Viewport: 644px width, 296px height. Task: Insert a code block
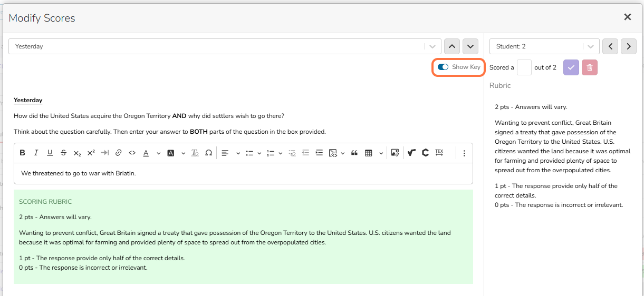(333, 153)
